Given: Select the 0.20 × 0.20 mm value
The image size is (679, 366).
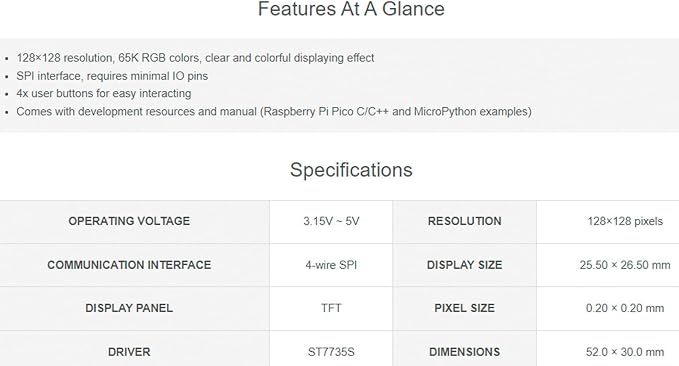Looking at the screenshot, I should click(x=625, y=308).
